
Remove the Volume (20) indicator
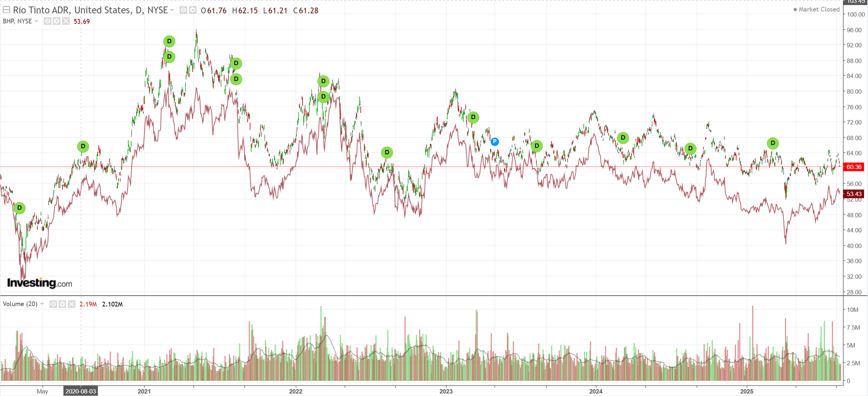tap(72, 304)
